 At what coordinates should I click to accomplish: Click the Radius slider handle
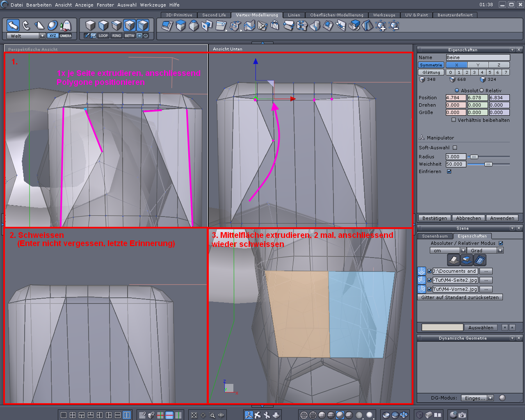(474, 157)
